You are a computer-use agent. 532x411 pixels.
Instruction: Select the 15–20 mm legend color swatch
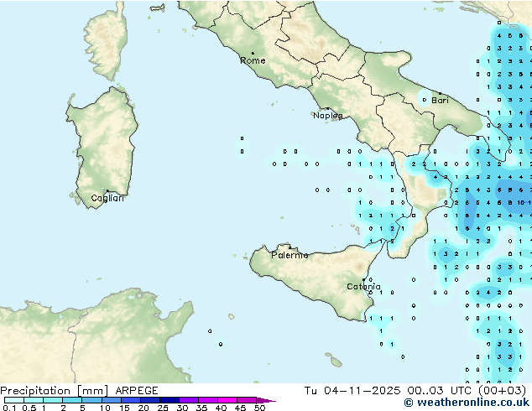point(130,400)
